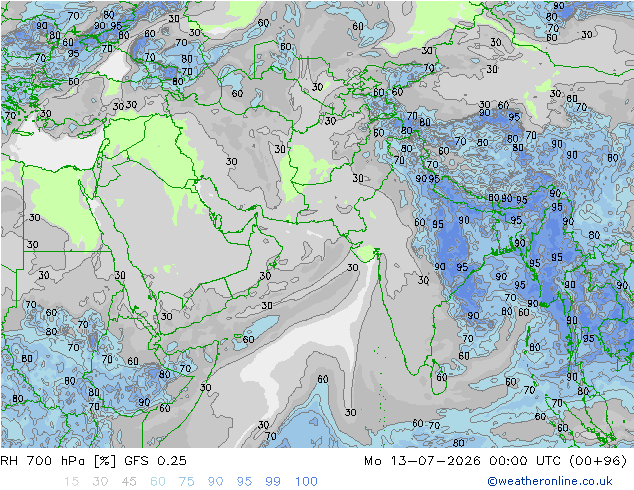Click the ©weatheronline.co.uk credit link

pos(549,481)
